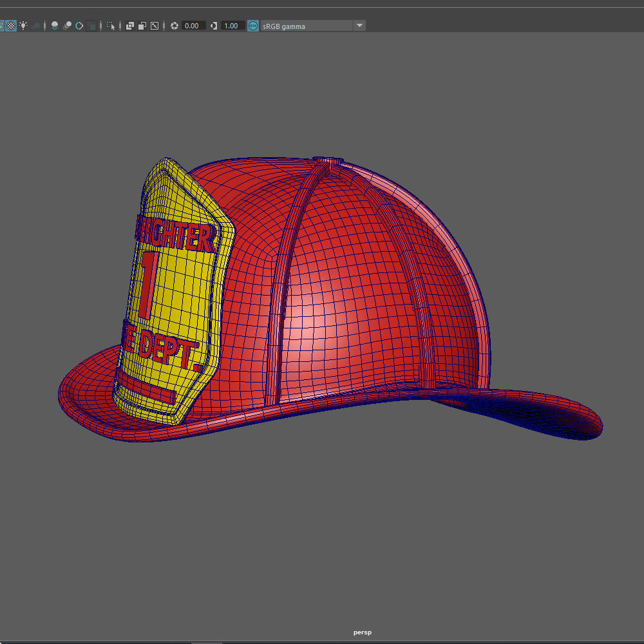Toggle screen space ambient occlusion icon
This screenshot has height=644, width=644.
point(55,26)
